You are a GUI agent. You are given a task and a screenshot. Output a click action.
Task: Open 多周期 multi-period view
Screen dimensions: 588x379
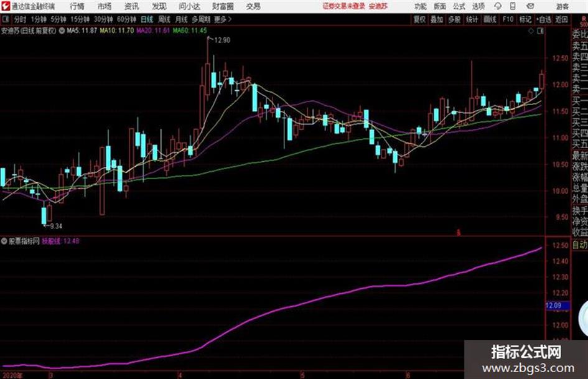pyautogui.click(x=201, y=19)
